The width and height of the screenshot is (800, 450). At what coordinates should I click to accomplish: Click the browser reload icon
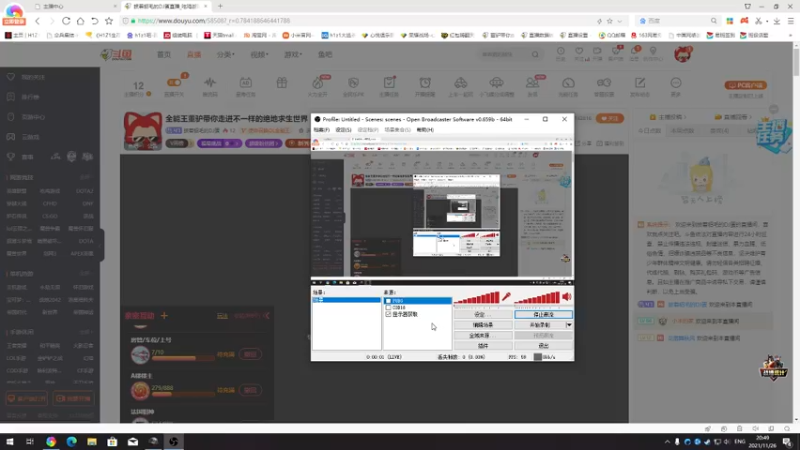[x=66, y=21]
